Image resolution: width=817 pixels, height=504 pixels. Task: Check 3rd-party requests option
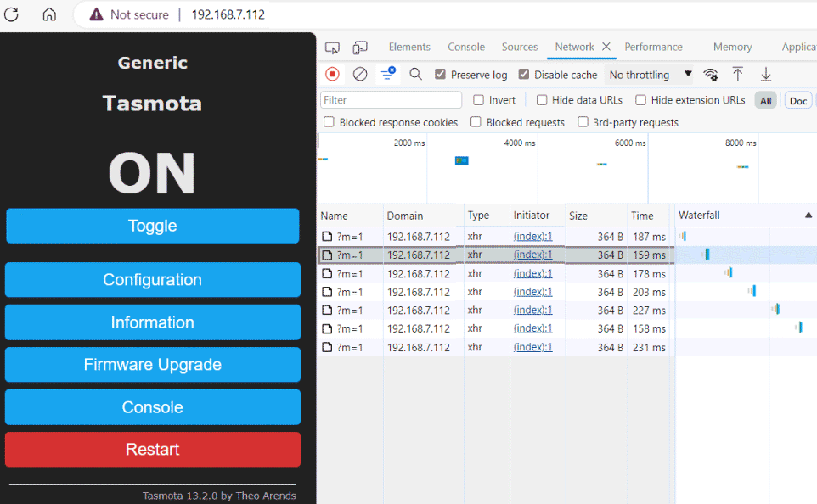[x=583, y=122]
